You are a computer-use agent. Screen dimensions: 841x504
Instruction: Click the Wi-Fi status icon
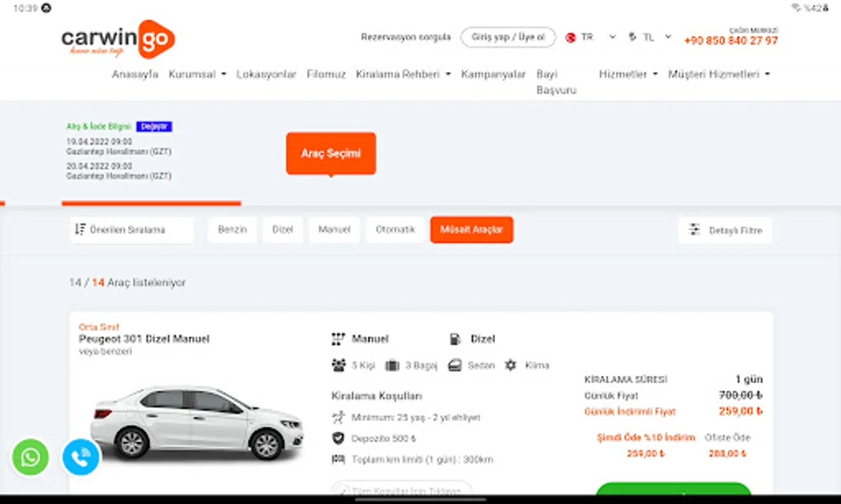tap(796, 8)
